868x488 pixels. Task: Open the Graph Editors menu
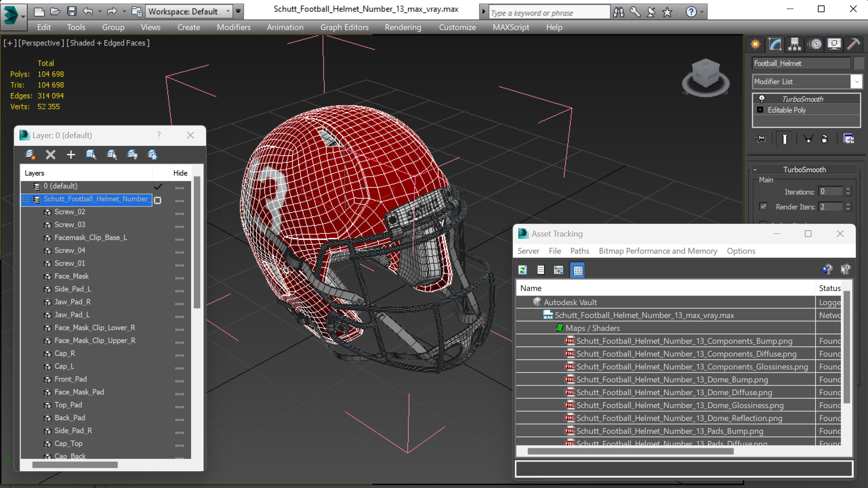(x=344, y=27)
